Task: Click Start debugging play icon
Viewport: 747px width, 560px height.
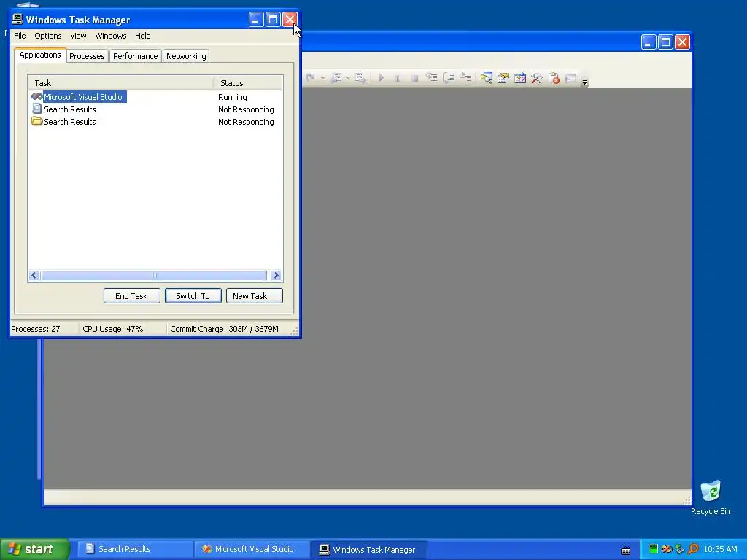Action: [x=381, y=77]
